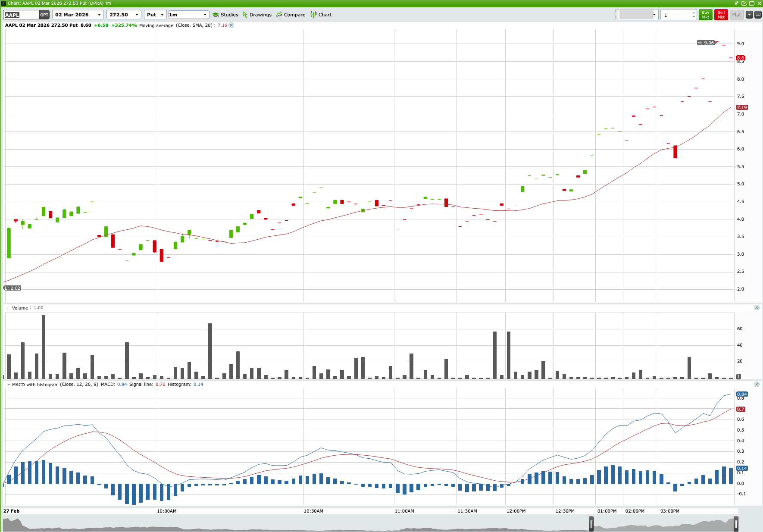Open the Drawings tools
Viewport: 763px width, 532px height.
[257, 14]
